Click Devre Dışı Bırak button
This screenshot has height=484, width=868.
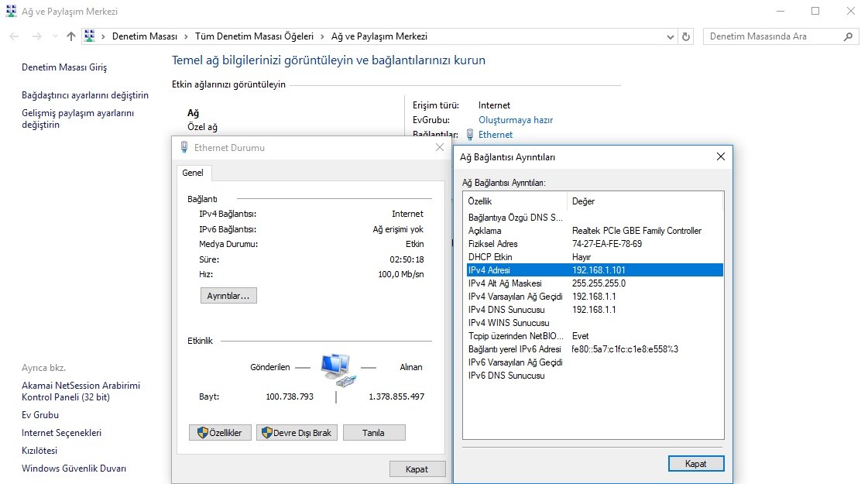click(297, 433)
